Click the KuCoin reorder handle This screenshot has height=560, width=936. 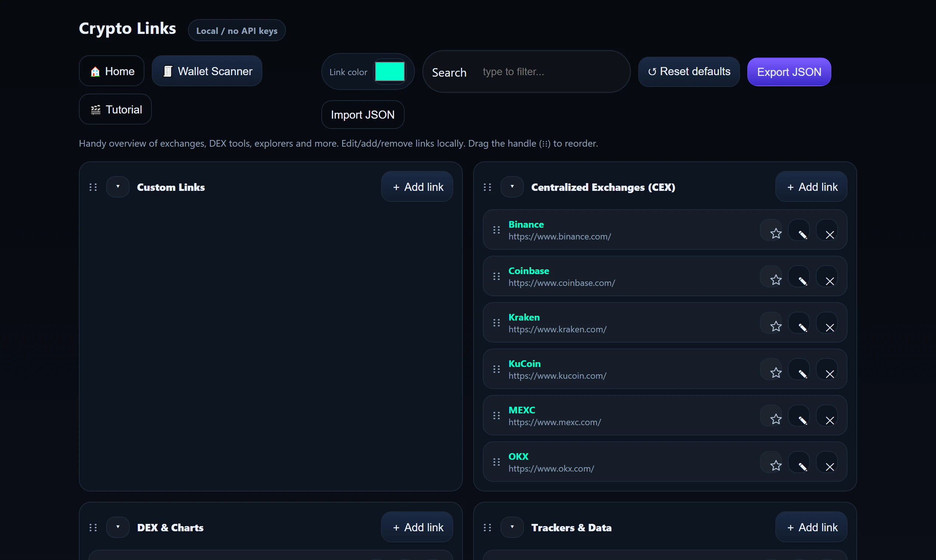pos(496,369)
